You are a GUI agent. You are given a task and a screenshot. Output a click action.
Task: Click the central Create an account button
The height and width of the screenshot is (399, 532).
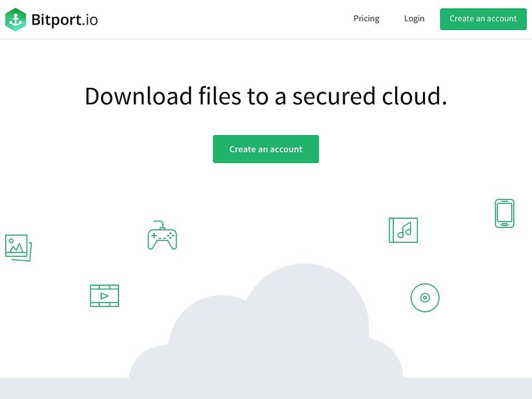click(x=266, y=149)
